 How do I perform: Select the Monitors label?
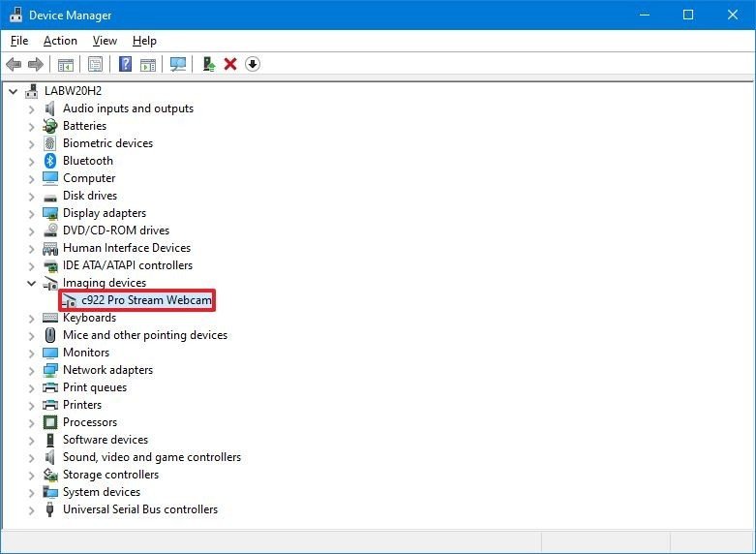pyautogui.click(x=86, y=353)
